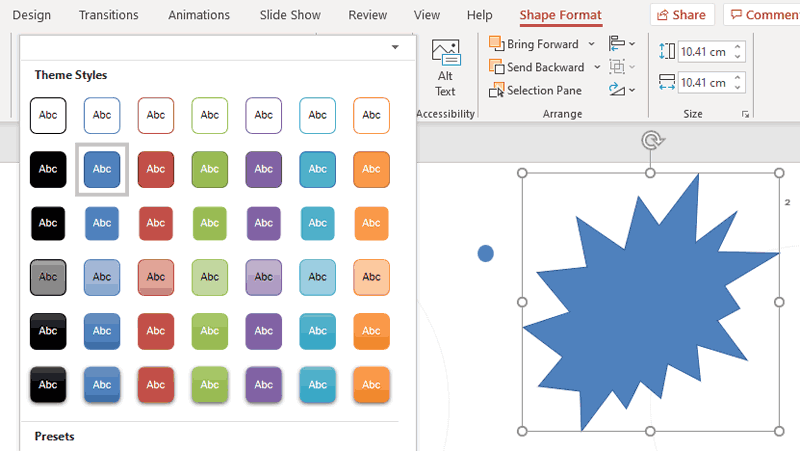
Task: Apply the teal filled style in row two
Action: (x=317, y=169)
